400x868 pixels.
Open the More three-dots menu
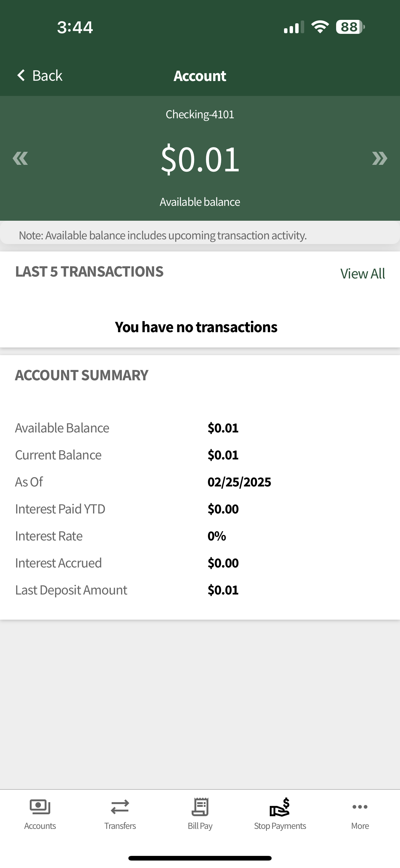(360, 807)
